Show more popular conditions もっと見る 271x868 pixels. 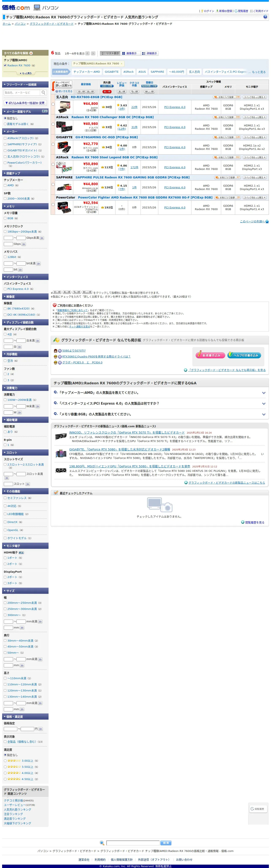click(259, 72)
